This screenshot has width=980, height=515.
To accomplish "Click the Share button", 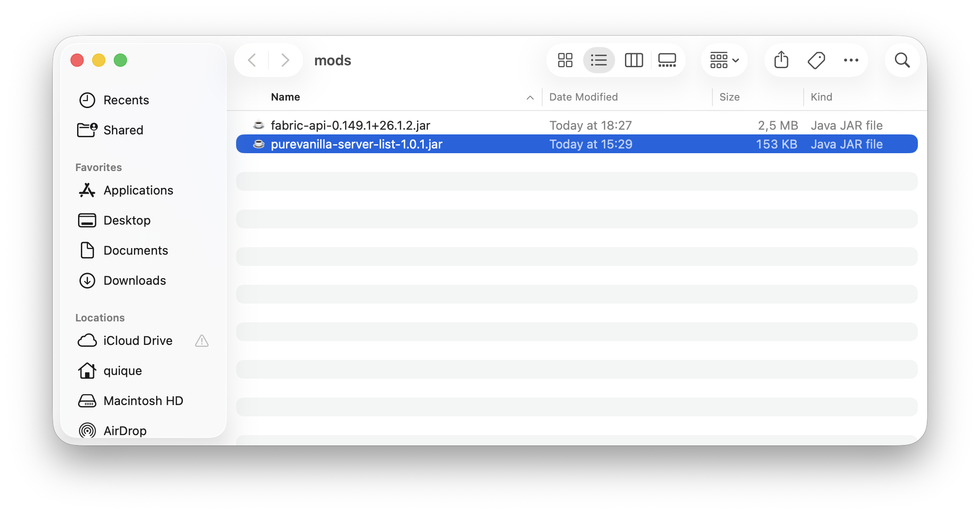I will pos(782,60).
